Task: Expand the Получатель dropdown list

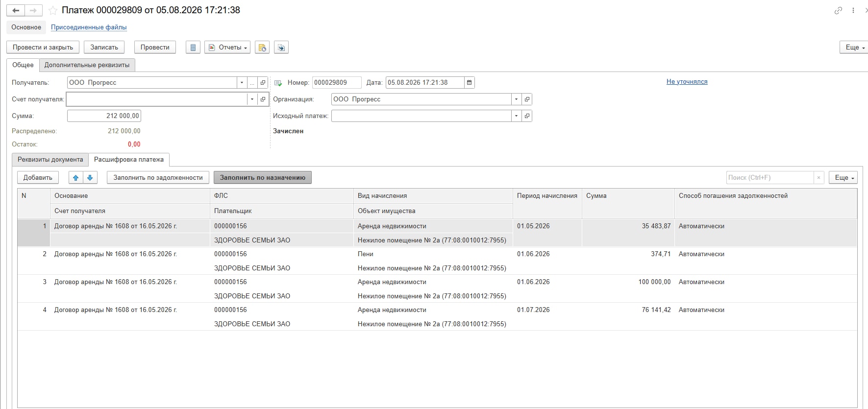Action: (x=242, y=83)
